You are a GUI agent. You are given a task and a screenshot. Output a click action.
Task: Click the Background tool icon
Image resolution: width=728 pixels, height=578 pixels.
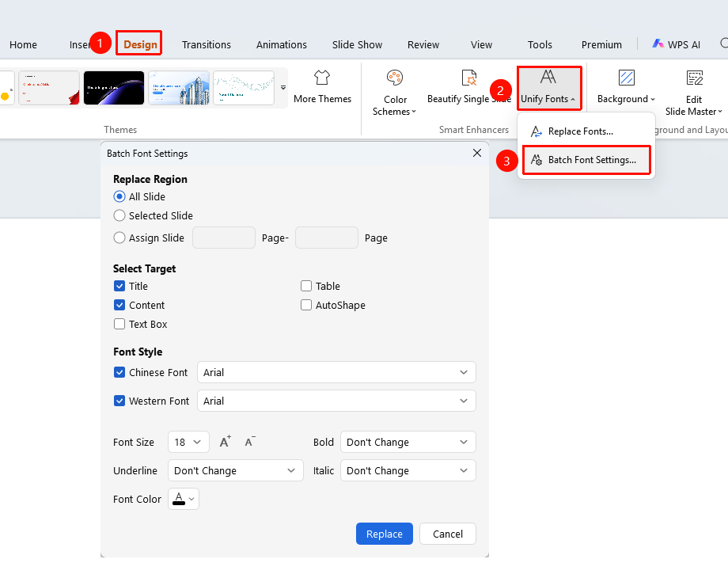pyautogui.click(x=627, y=78)
